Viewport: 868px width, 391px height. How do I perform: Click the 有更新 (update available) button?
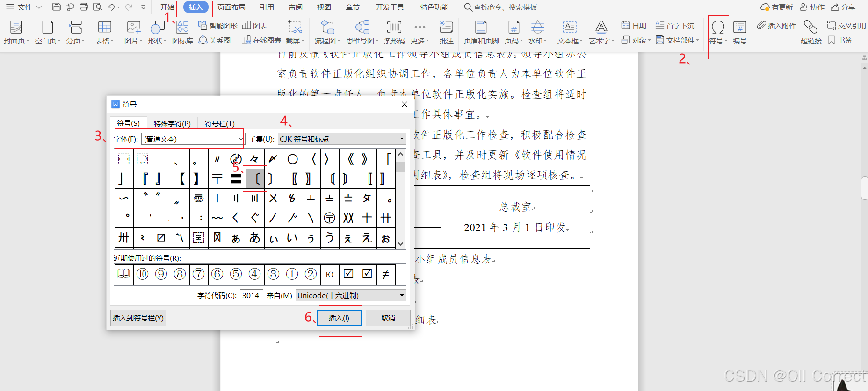pos(777,7)
